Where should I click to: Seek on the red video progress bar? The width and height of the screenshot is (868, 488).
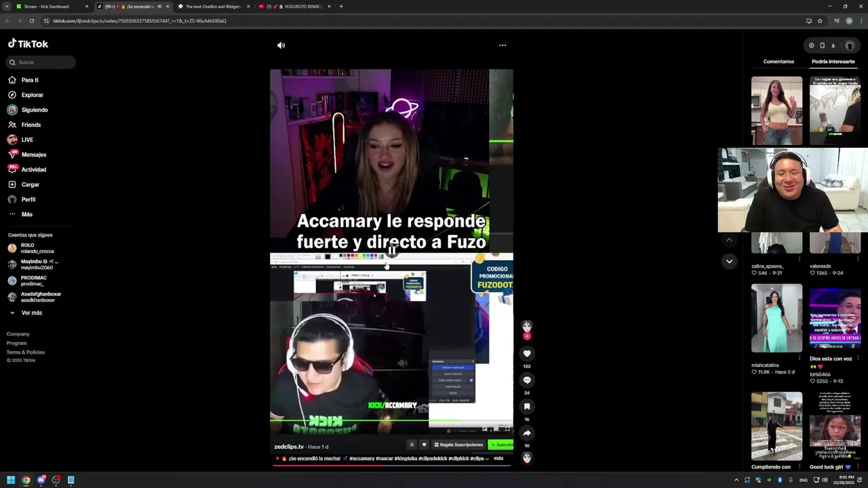[391, 466]
